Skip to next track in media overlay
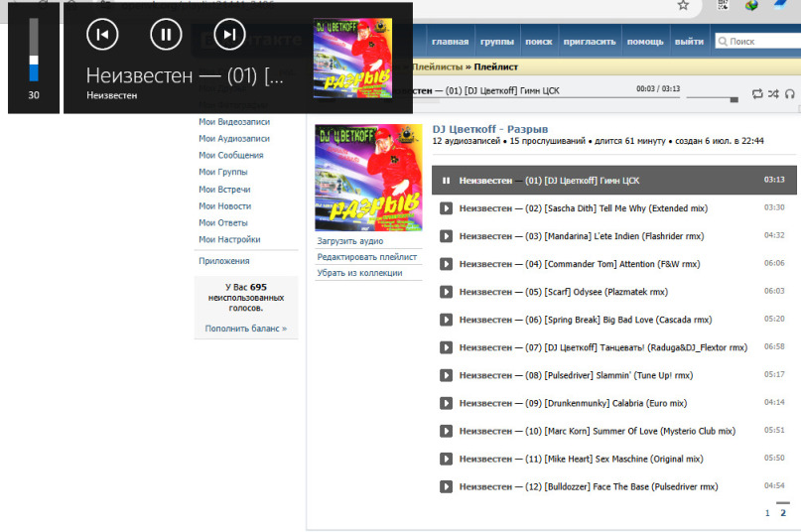801x532 pixels. pyautogui.click(x=229, y=34)
